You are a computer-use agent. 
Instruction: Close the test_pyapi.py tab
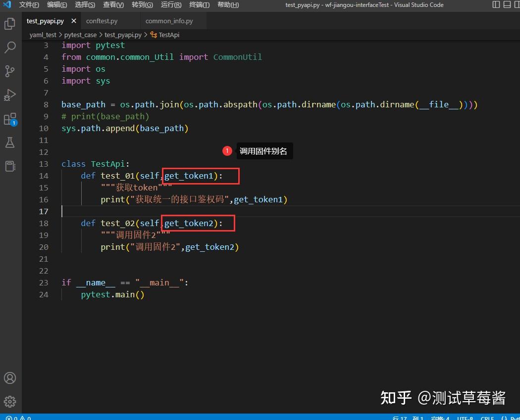coord(74,21)
